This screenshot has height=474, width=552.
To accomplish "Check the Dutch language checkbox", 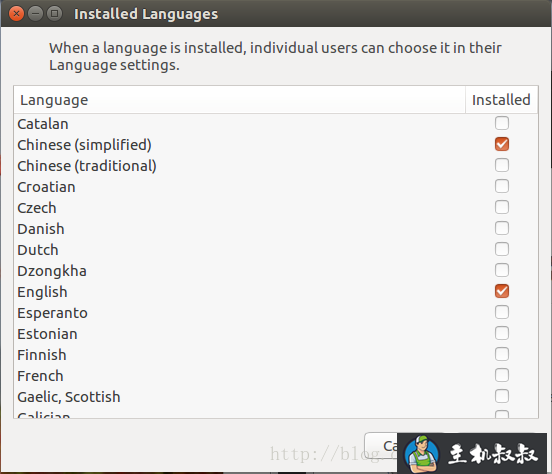I will 502,249.
